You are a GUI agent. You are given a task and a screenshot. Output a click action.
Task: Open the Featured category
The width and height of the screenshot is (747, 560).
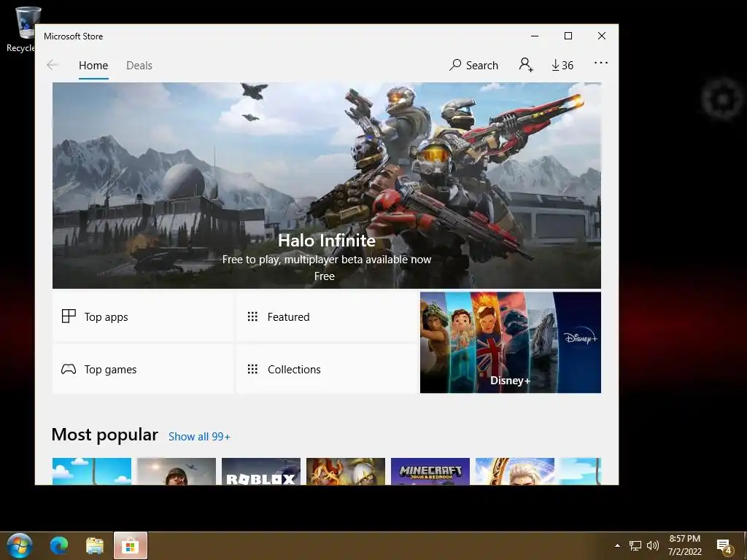[327, 316]
